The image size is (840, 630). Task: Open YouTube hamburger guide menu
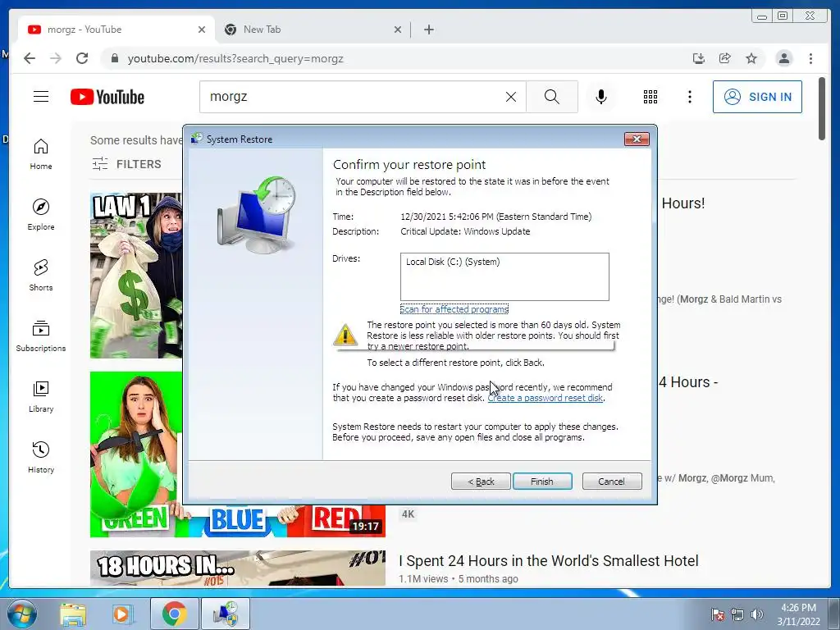(x=41, y=97)
